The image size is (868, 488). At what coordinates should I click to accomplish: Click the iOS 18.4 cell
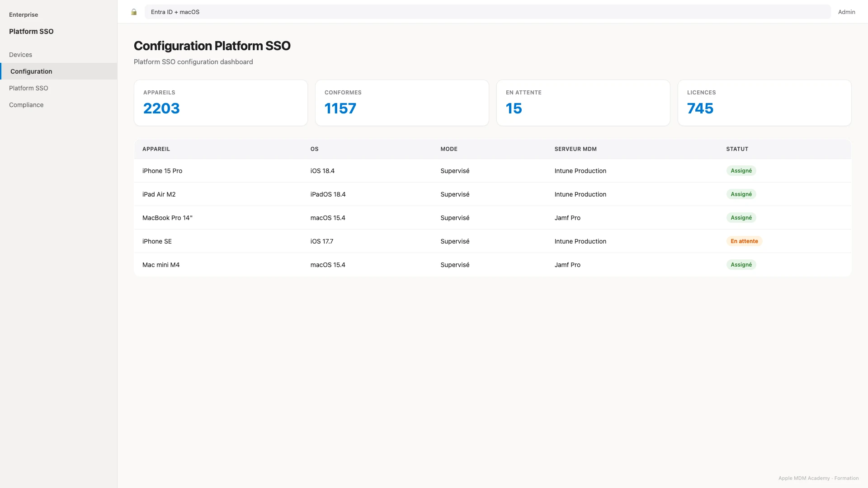point(322,171)
